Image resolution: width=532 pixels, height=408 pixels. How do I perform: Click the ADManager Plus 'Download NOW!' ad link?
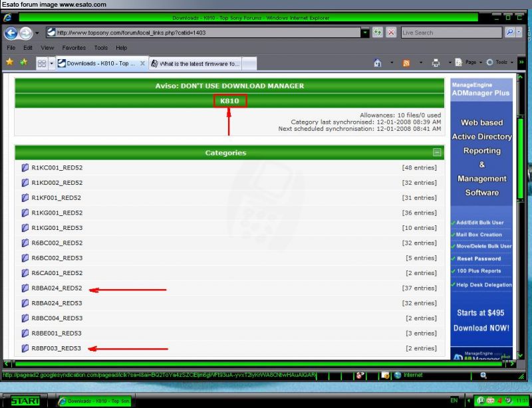tap(481, 328)
